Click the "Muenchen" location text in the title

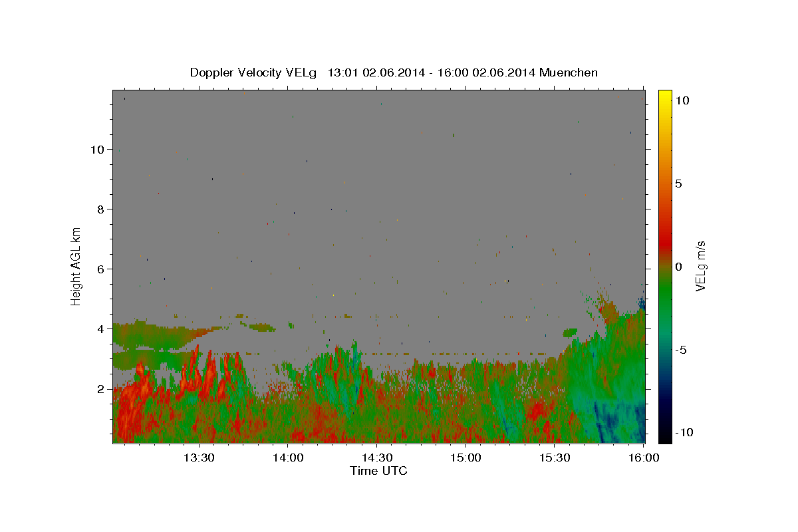click(x=569, y=72)
